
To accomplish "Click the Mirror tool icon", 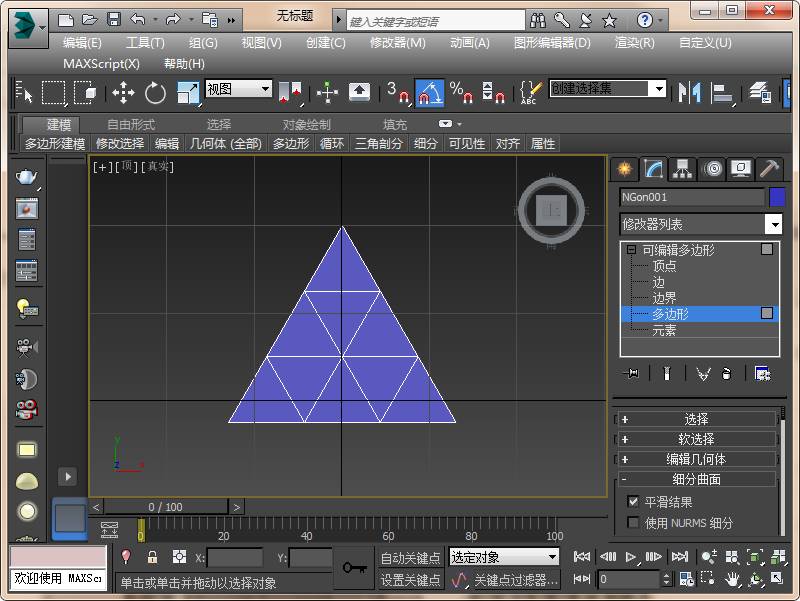I will (x=689, y=92).
